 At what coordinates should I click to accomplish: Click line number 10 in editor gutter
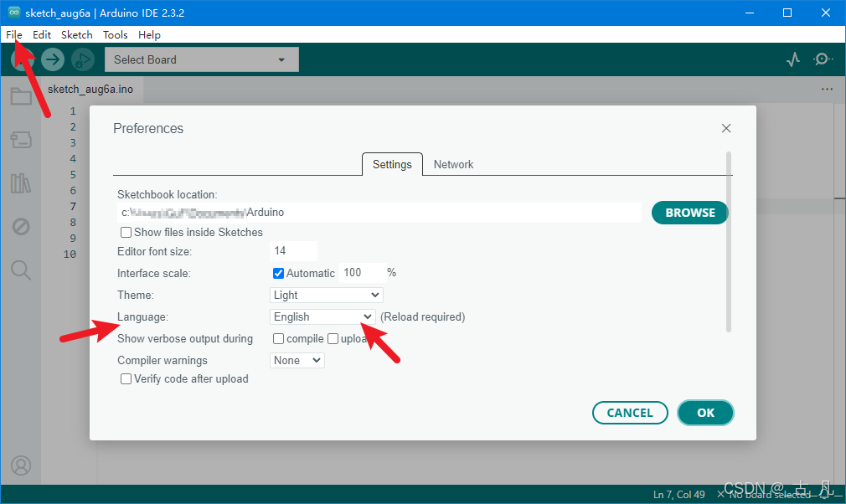(x=70, y=254)
